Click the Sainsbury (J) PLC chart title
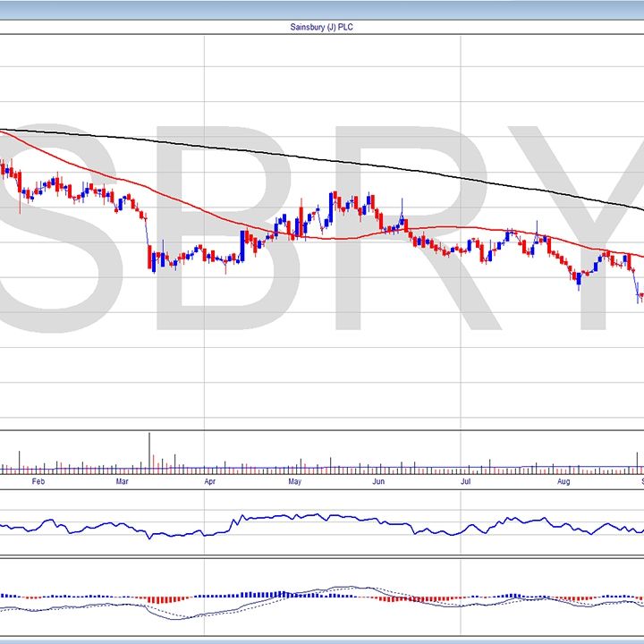644x644 pixels. [x=322, y=28]
